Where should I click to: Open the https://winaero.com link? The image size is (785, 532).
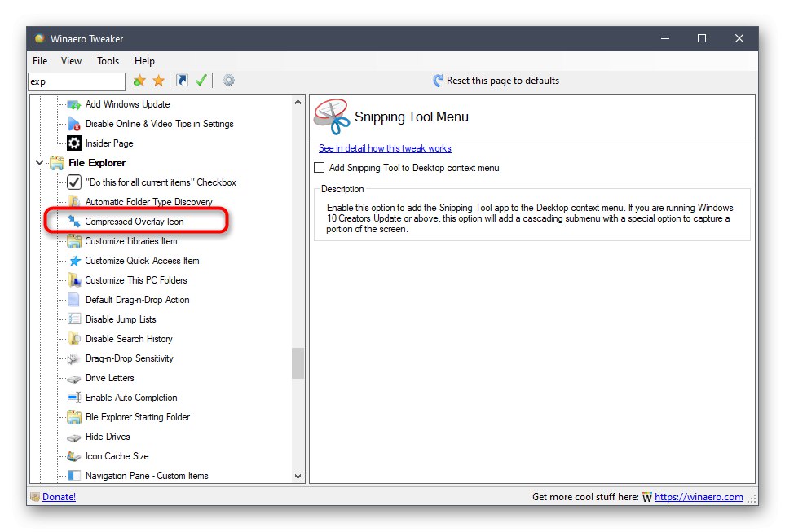pyautogui.click(x=699, y=497)
